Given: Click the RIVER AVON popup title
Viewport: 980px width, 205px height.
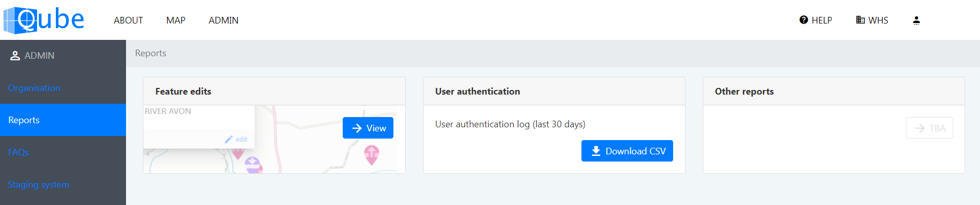Looking at the screenshot, I should click(x=168, y=111).
